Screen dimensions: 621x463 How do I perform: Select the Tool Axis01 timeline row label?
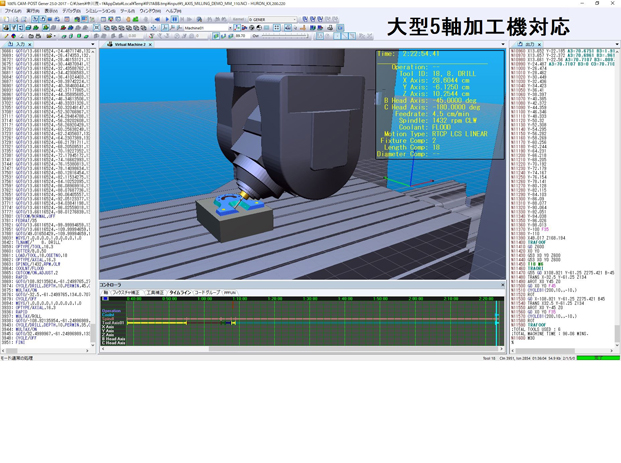click(113, 323)
